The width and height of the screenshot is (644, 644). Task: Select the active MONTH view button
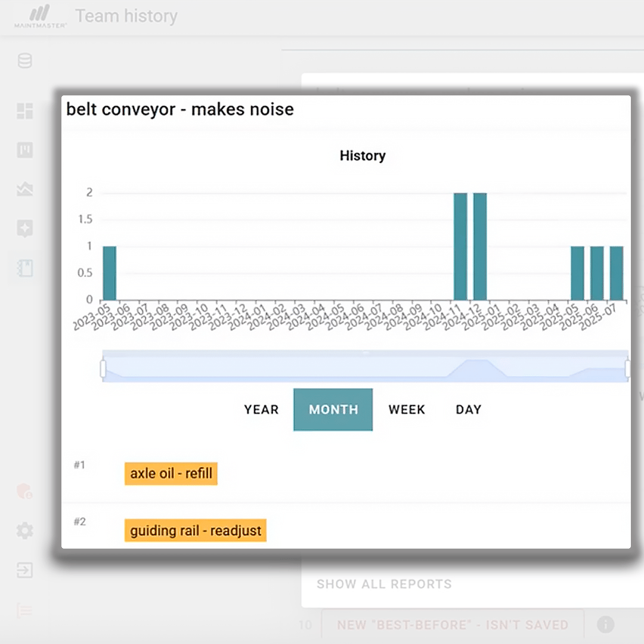[333, 410]
